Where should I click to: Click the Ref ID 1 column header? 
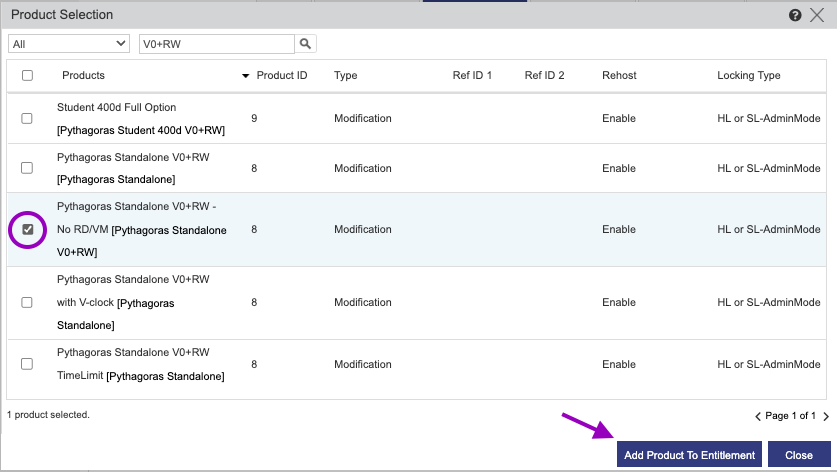click(472, 75)
